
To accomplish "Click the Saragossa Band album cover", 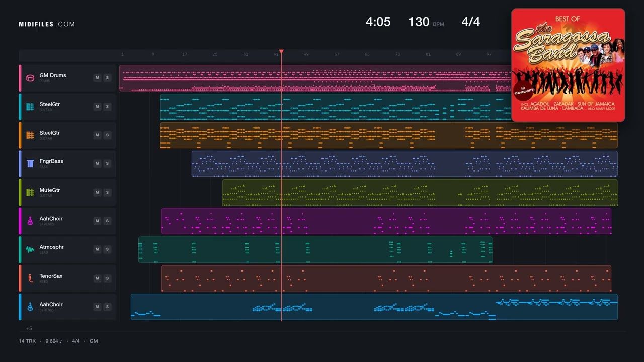I will click(568, 65).
